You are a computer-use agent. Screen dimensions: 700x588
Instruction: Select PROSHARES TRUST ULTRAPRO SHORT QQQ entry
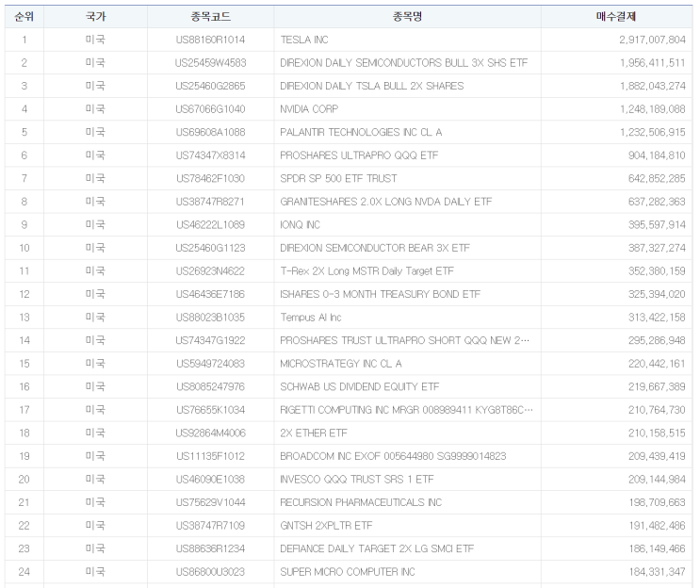[x=404, y=341]
